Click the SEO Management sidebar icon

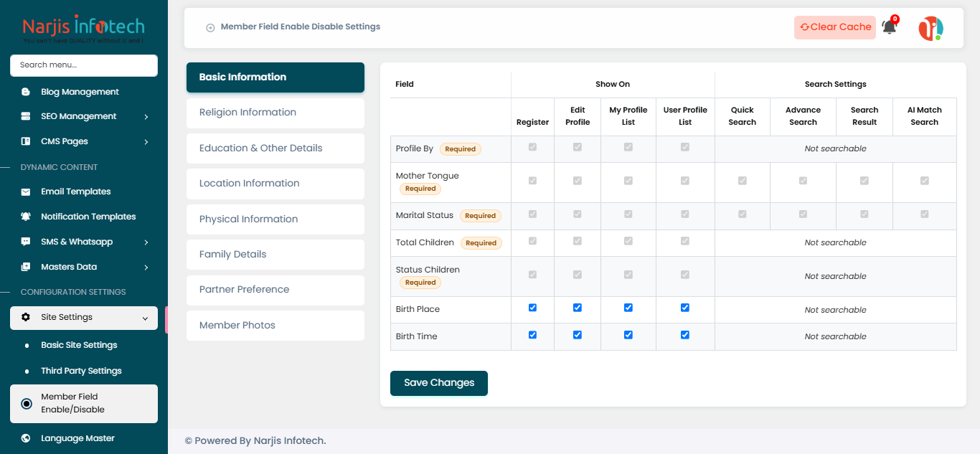(x=26, y=116)
